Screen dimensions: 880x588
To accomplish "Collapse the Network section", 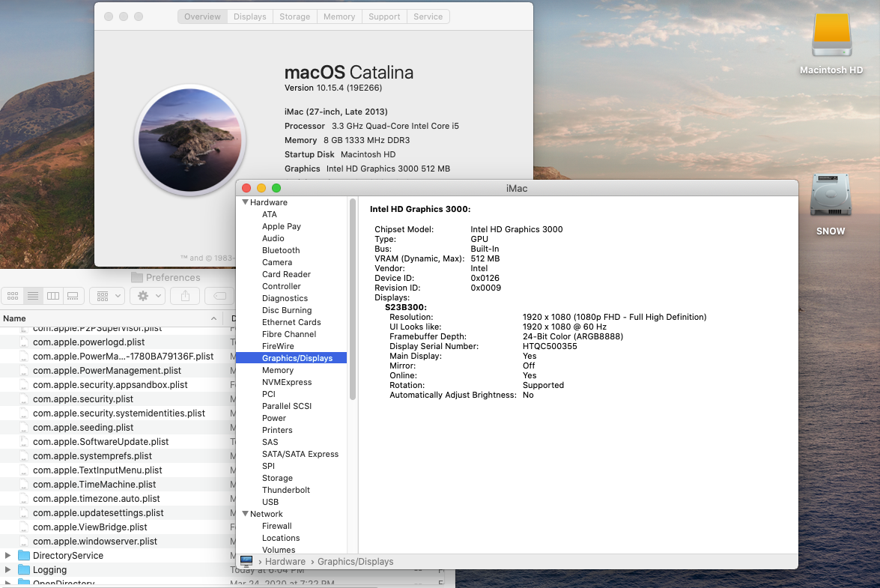I will click(245, 513).
